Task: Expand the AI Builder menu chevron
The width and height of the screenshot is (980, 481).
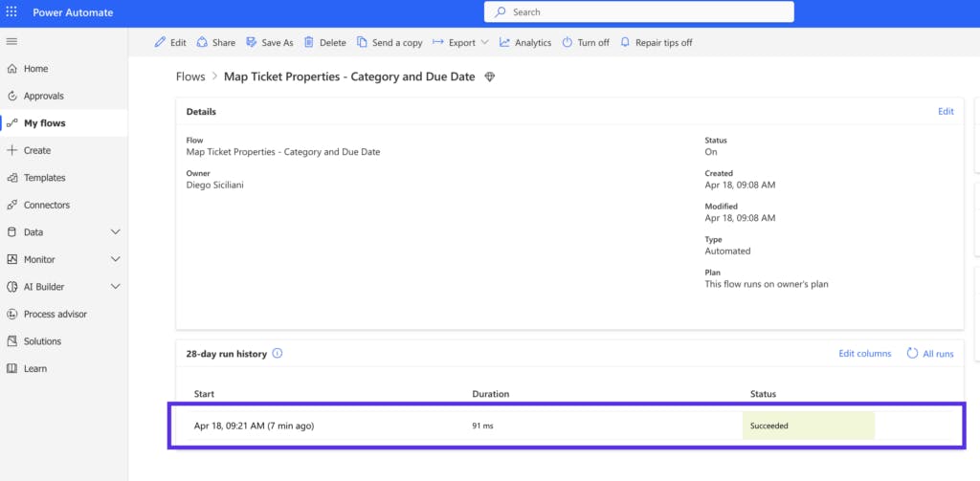Action: (x=116, y=287)
